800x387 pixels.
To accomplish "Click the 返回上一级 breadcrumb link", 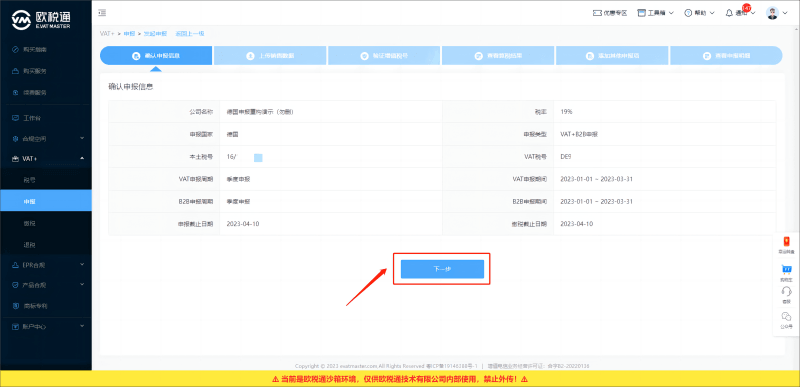I will 190,34.
